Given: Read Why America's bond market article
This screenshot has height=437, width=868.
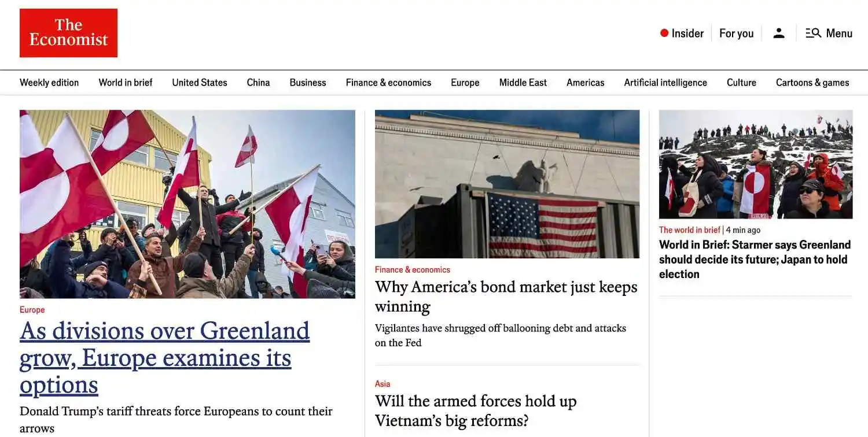Looking at the screenshot, I should pyautogui.click(x=506, y=297).
